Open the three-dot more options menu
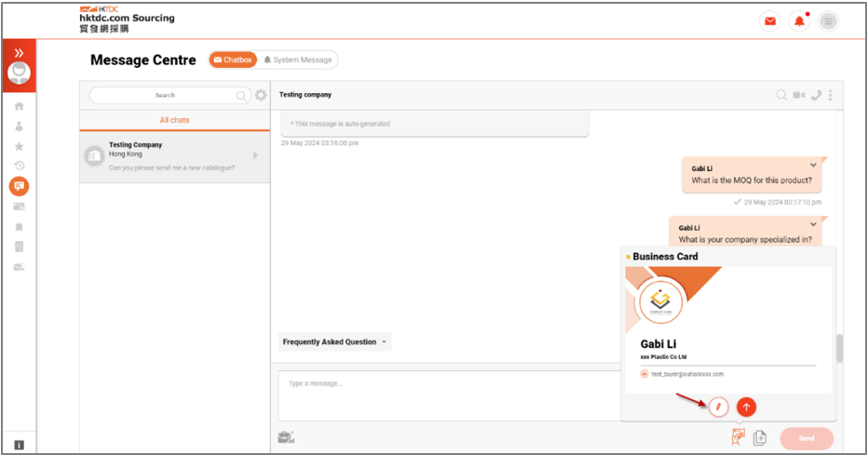The height and width of the screenshot is (455, 868). tap(830, 95)
